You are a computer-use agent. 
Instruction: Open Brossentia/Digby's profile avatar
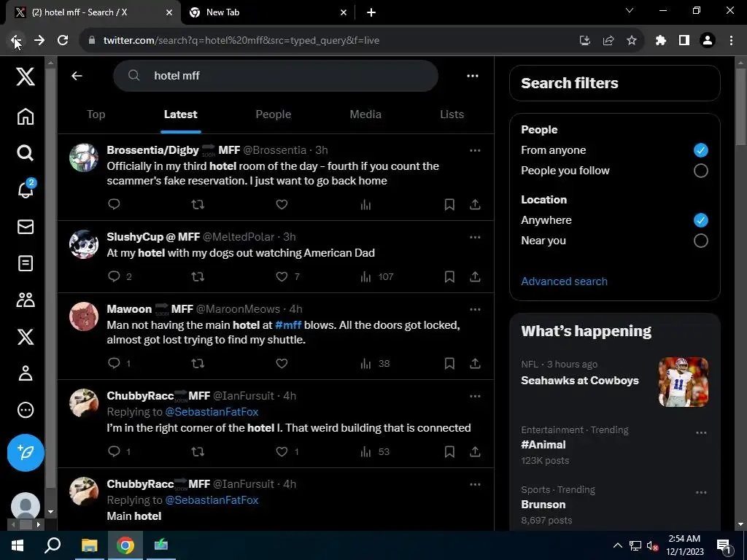84,157
